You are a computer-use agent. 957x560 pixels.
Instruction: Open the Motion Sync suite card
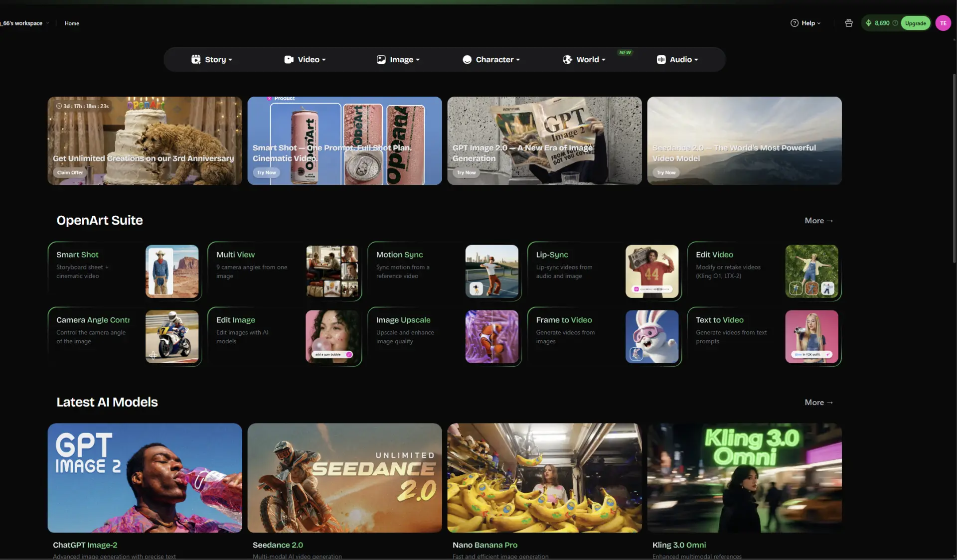[x=445, y=271]
